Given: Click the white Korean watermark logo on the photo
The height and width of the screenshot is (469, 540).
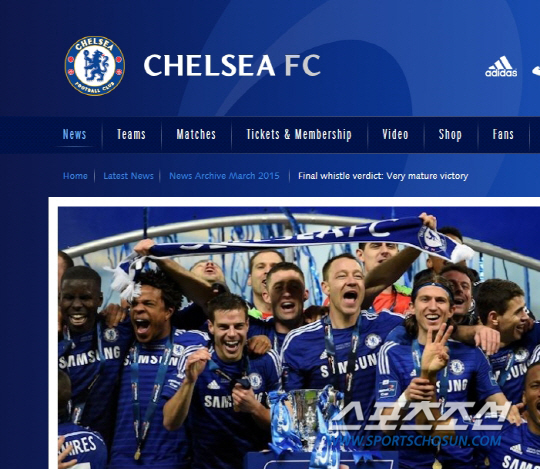Looking at the screenshot, I should pyautogui.click(x=418, y=415).
